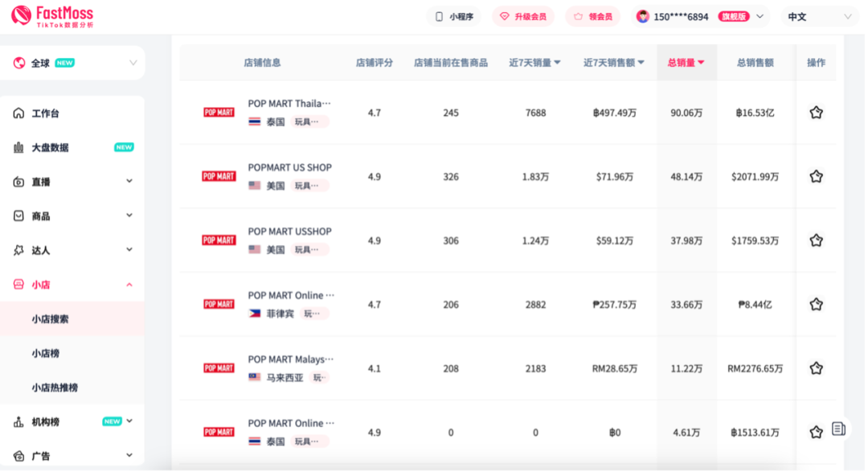Favorite POPMART US SHOP star

point(816,176)
